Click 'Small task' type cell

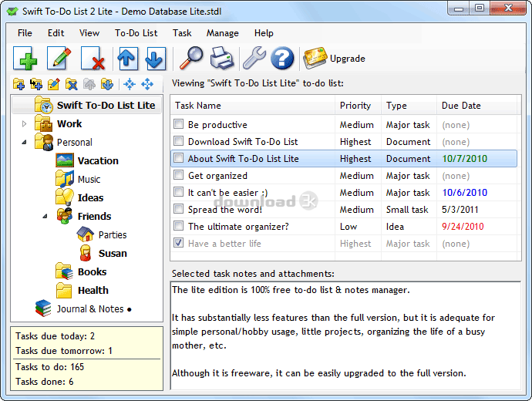click(x=407, y=209)
